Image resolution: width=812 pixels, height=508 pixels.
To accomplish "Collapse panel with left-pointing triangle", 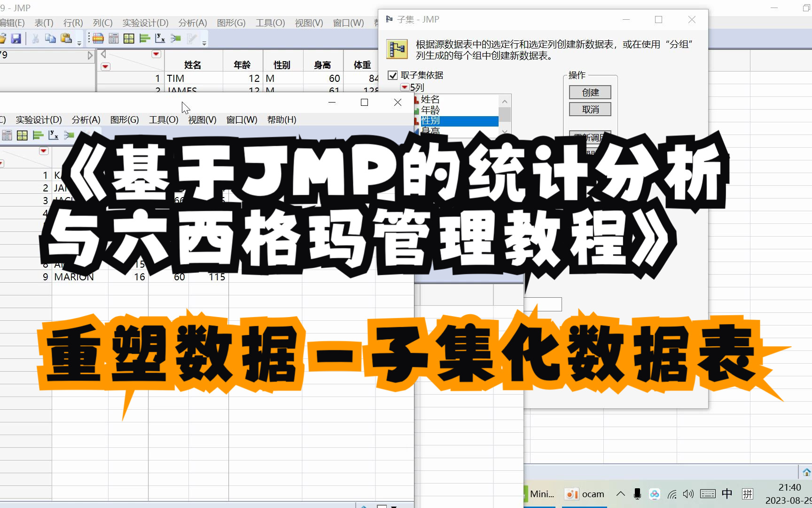I will [103, 54].
